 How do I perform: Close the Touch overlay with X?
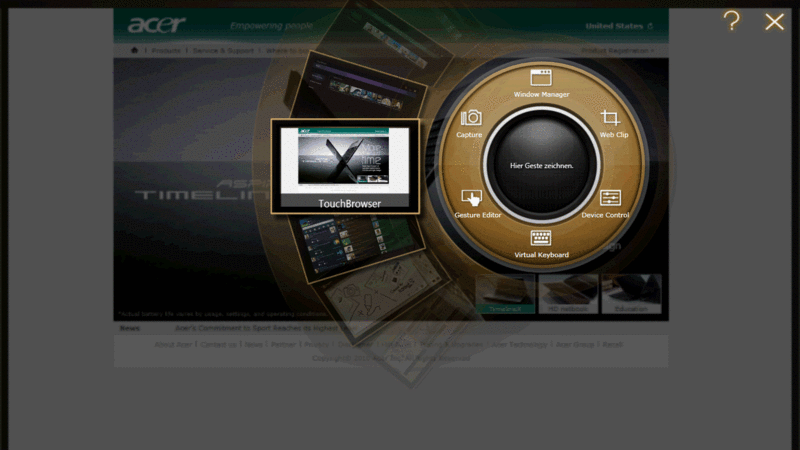point(774,21)
